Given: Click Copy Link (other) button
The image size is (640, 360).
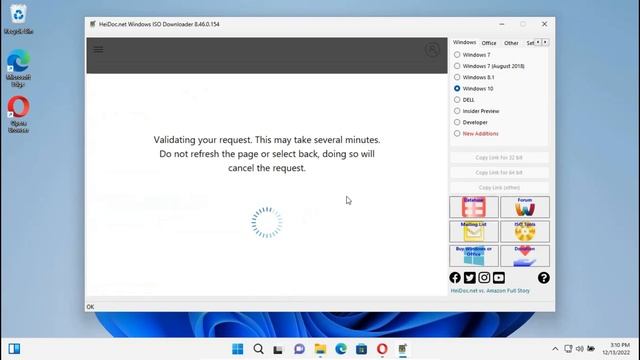Looking at the screenshot, I should (499, 188).
